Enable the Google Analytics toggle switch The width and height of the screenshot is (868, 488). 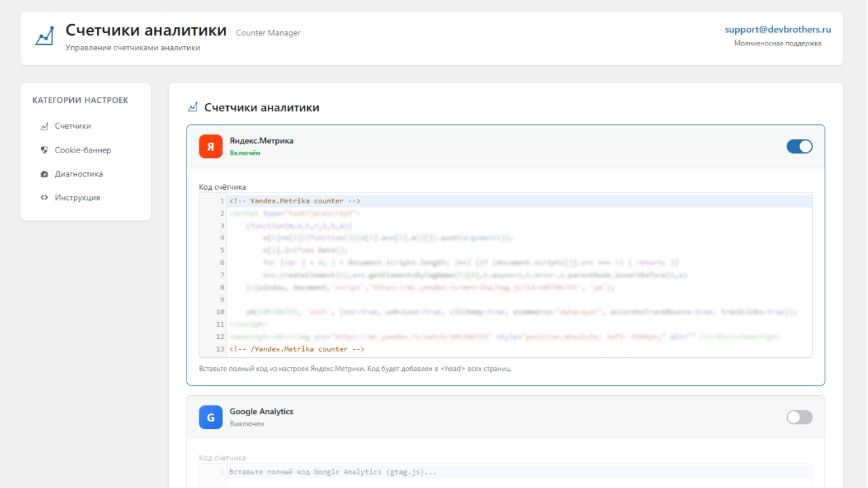[x=800, y=417]
